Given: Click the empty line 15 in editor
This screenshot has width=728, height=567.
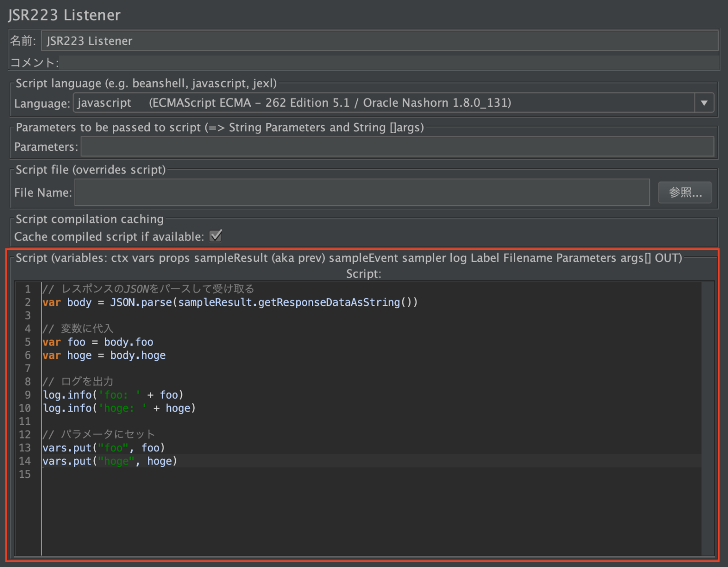Looking at the screenshot, I should point(142,474).
